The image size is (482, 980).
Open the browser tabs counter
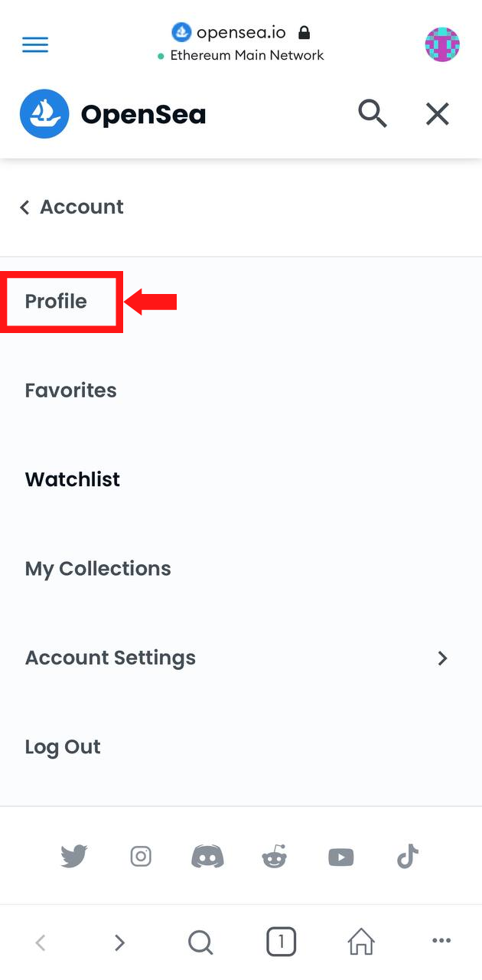pos(281,942)
